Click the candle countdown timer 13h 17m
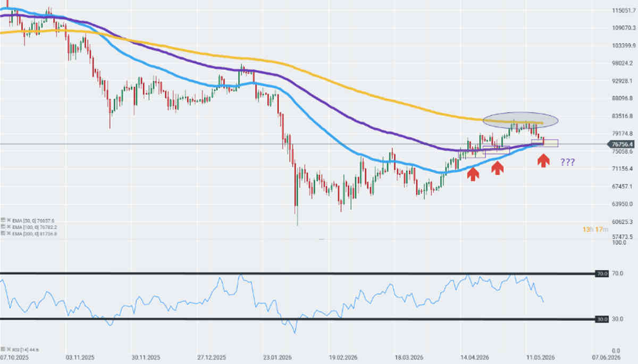The width and height of the screenshot is (638, 364). [x=595, y=230]
